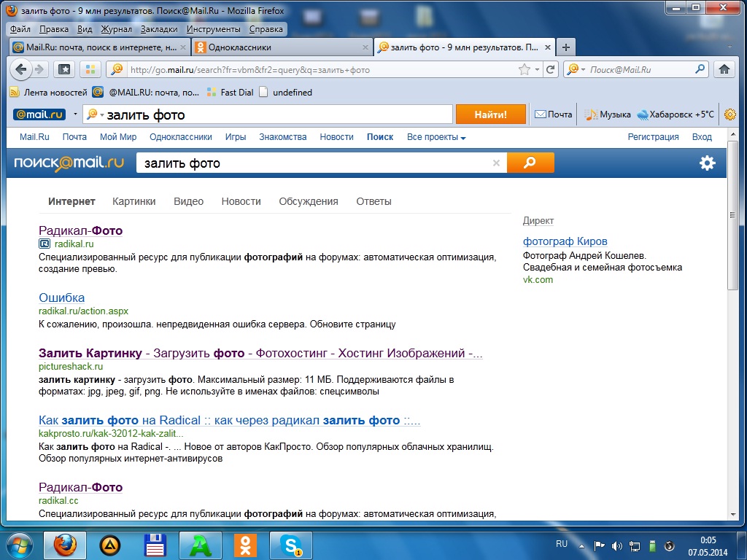Select Ответы search category

coord(374,201)
